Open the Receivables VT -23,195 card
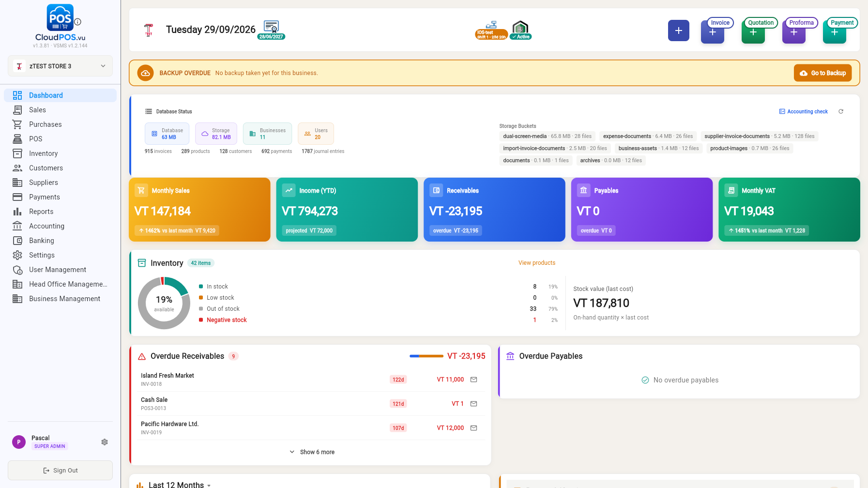Viewport: 868px width, 488px height. (x=494, y=210)
